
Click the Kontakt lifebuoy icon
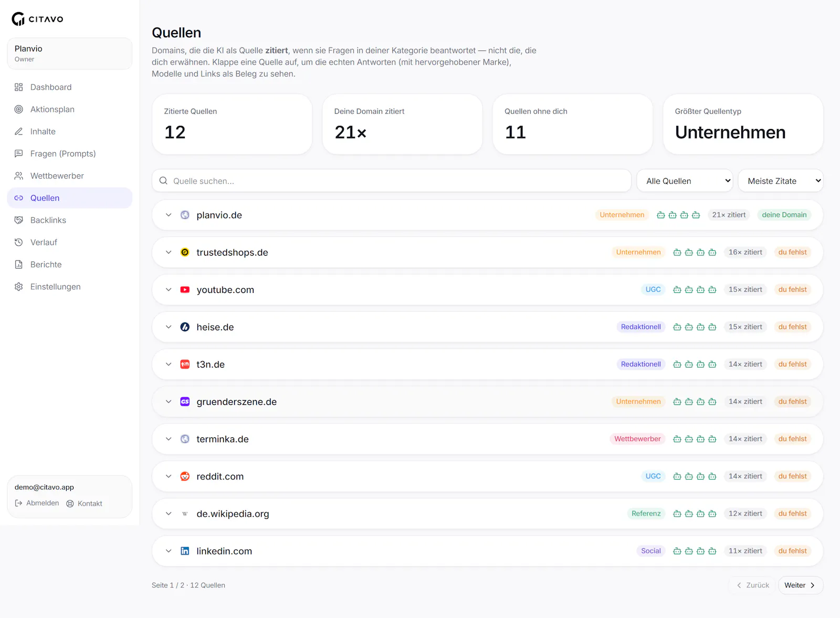click(x=70, y=504)
